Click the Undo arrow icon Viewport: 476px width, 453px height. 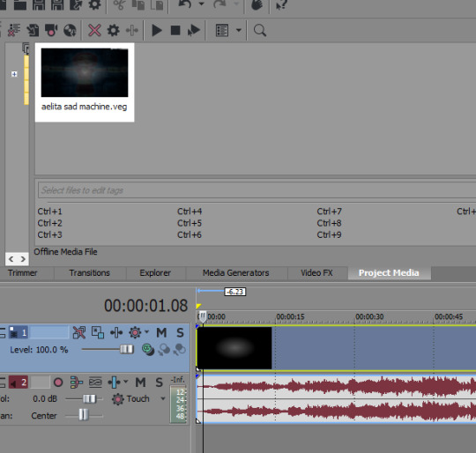tap(185, 4)
